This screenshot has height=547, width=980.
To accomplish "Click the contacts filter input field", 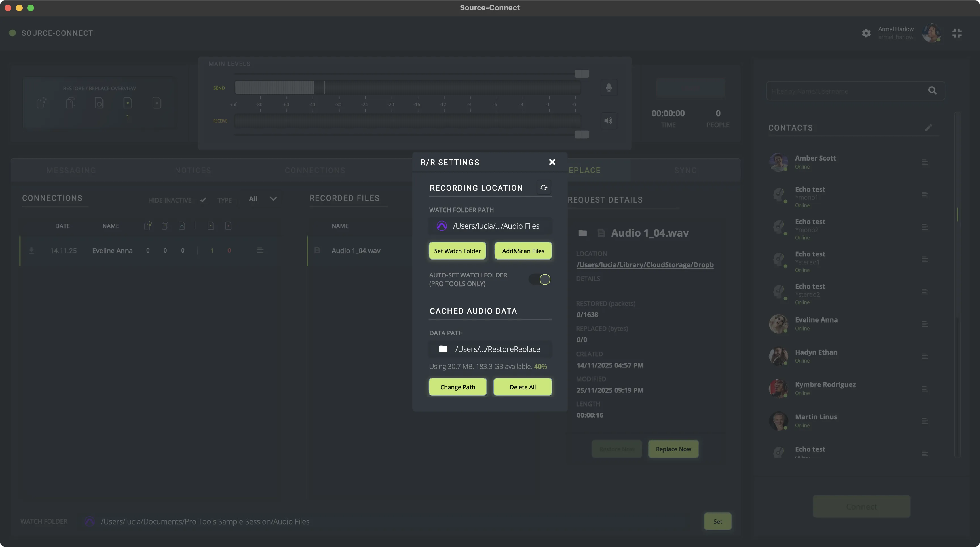I will (855, 91).
